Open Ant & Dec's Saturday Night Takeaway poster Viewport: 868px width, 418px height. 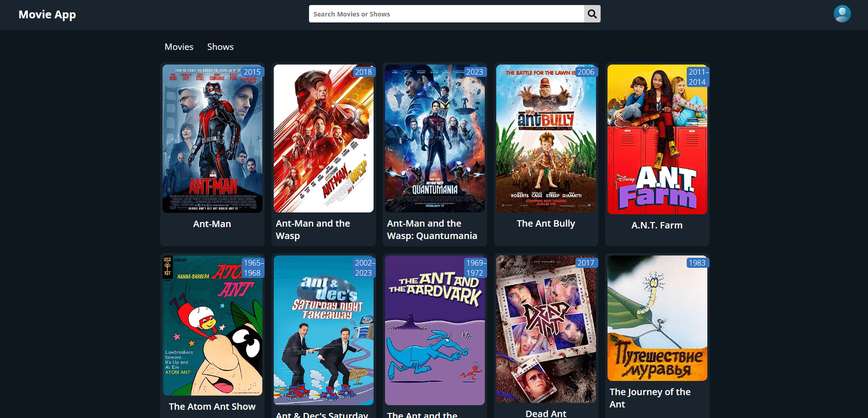[x=324, y=330]
